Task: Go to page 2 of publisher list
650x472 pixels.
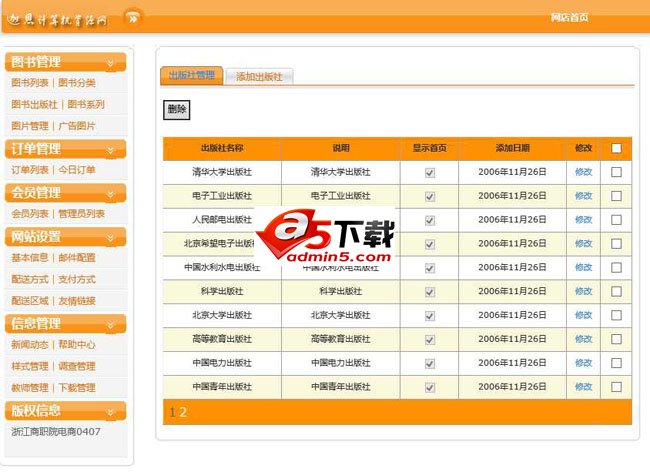Action: [x=183, y=411]
